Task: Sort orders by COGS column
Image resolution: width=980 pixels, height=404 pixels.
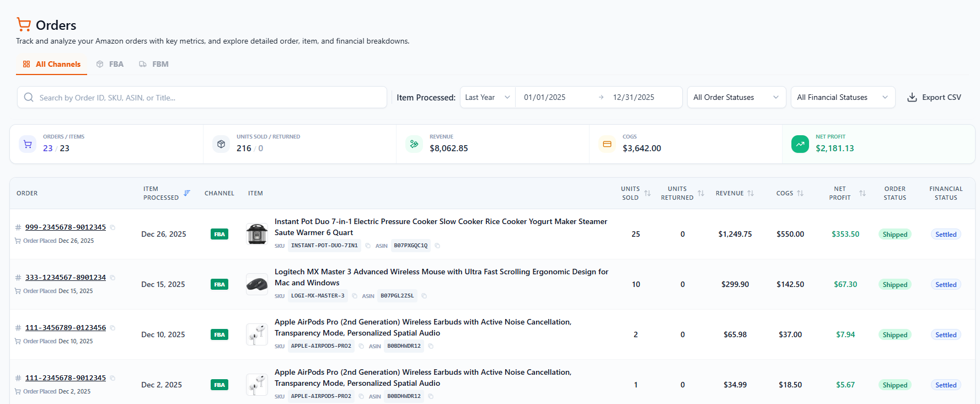Action: click(800, 193)
